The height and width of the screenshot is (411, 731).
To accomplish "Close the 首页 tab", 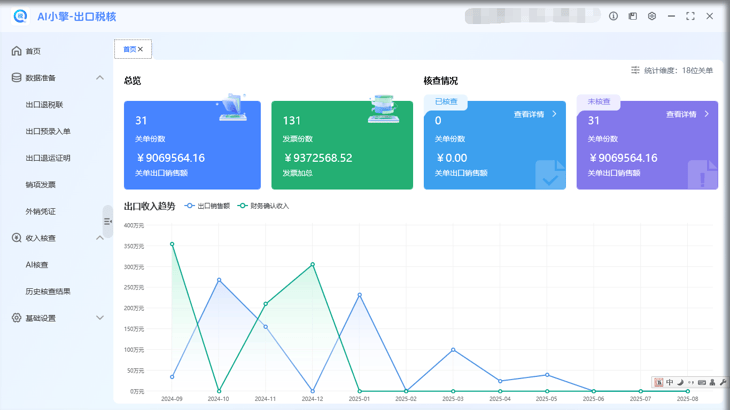I will (141, 49).
